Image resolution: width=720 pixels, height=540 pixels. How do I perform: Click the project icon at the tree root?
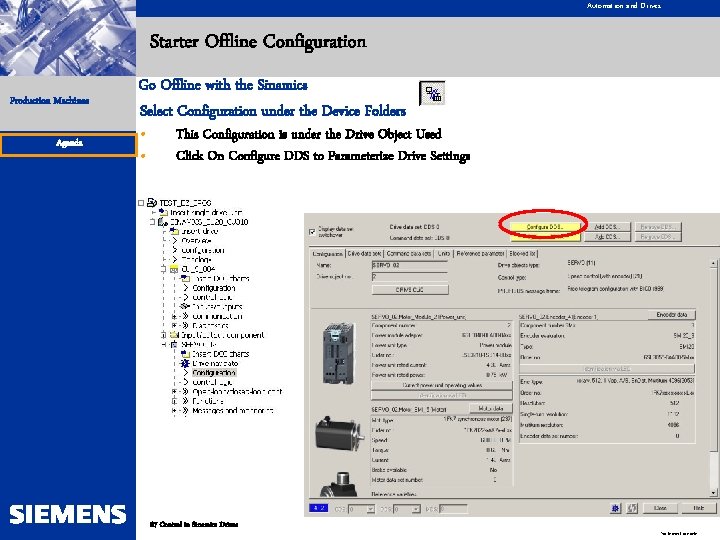pyautogui.click(x=152, y=202)
